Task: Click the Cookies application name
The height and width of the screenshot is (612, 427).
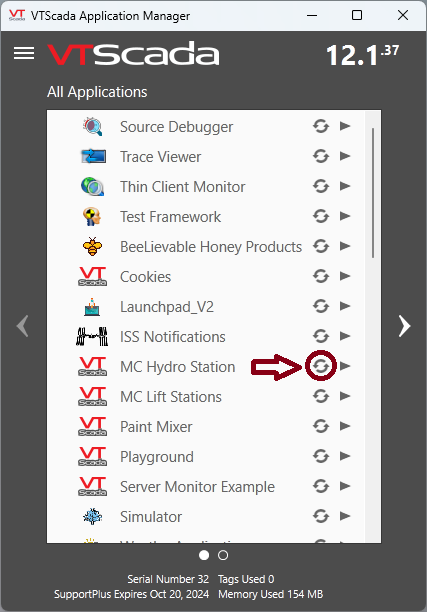Action: pos(146,277)
